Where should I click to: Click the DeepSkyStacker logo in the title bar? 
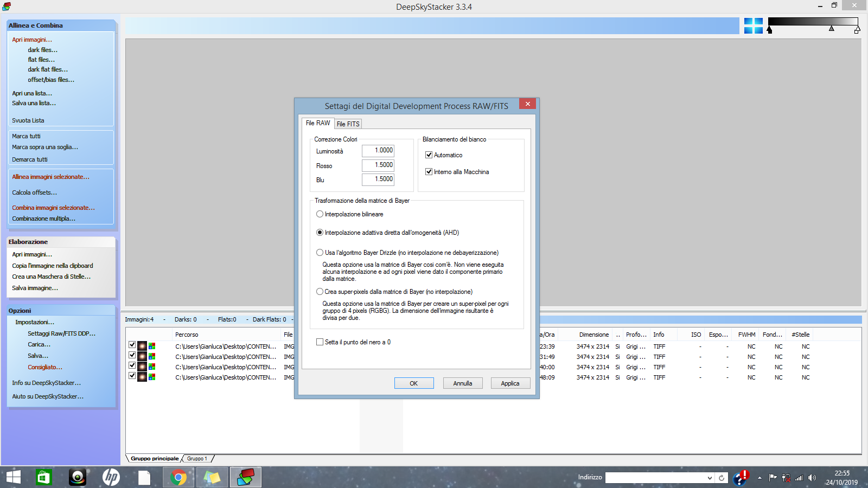coord(7,7)
